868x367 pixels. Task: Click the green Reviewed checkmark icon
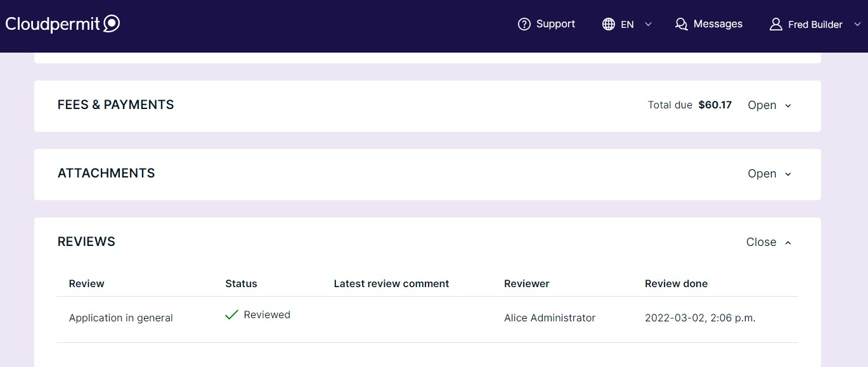231,314
